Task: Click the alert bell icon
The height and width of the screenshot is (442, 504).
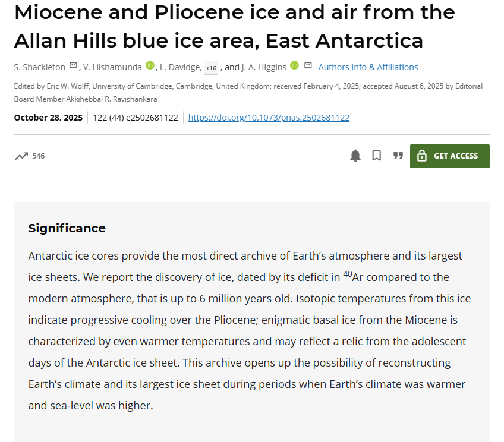Action: (x=355, y=156)
